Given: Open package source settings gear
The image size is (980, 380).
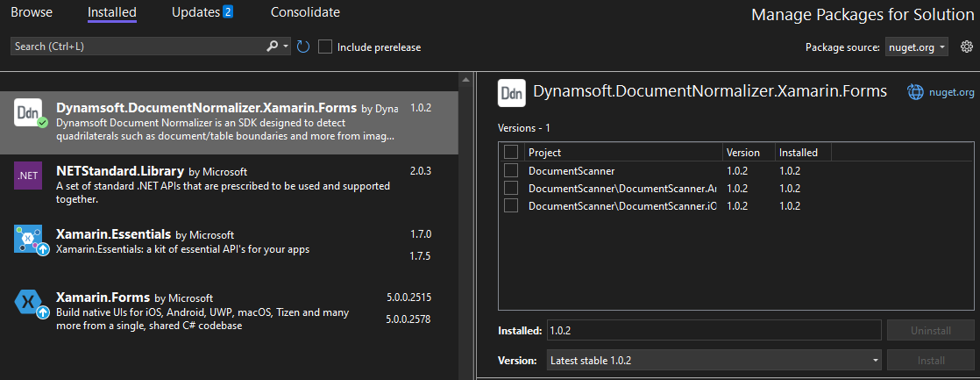Looking at the screenshot, I should click(x=967, y=47).
